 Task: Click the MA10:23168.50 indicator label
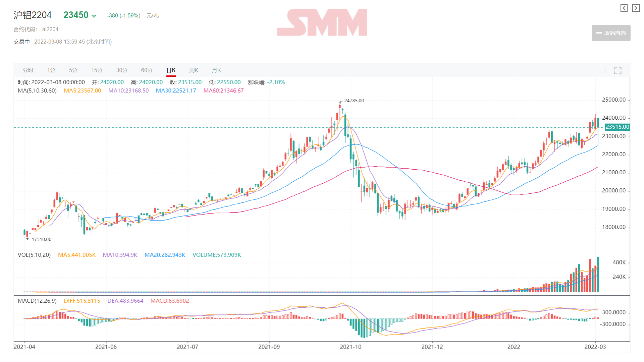[x=128, y=90]
